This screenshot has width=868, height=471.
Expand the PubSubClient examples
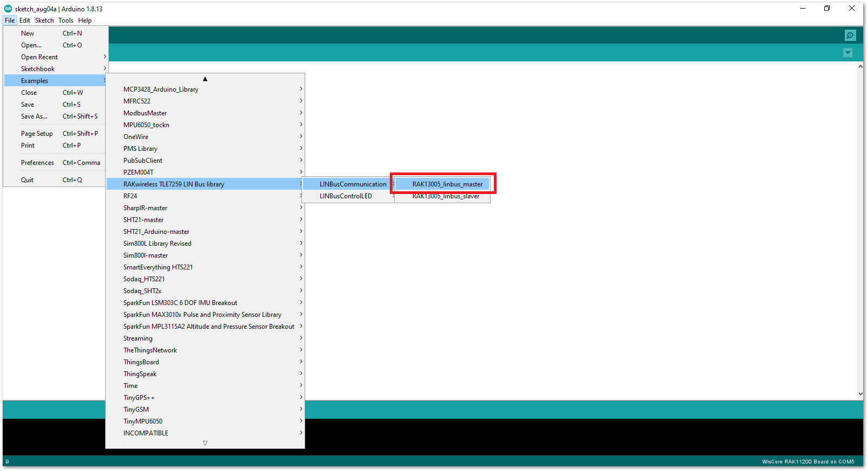(x=205, y=161)
